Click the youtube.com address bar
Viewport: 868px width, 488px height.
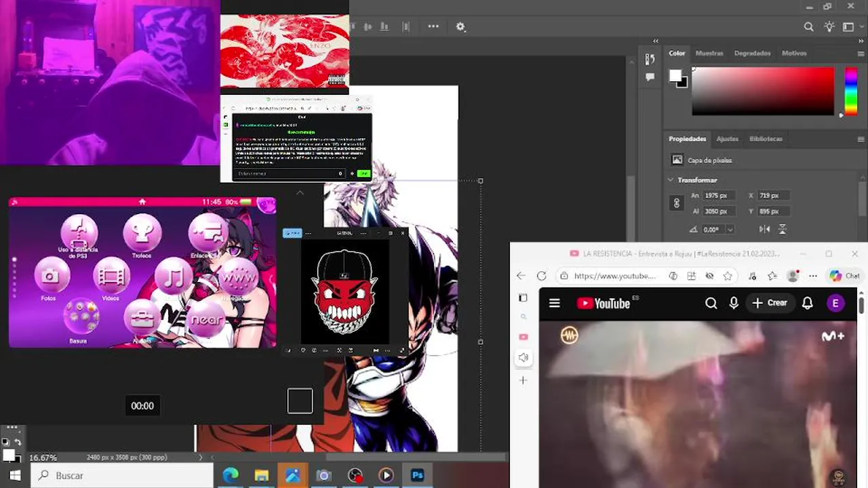click(614, 276)
